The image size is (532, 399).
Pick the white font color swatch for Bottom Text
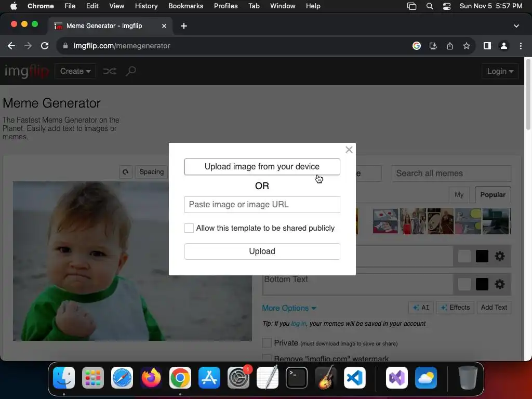[x=464, y=284]
